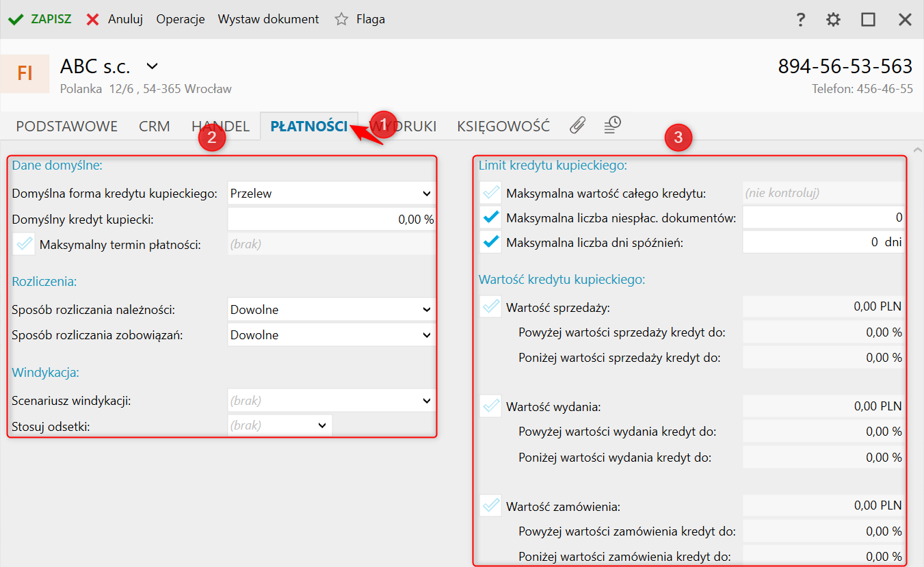
Task: Click Powyżej wartości zamówienia kredyt do field
Action: point(823,531)
